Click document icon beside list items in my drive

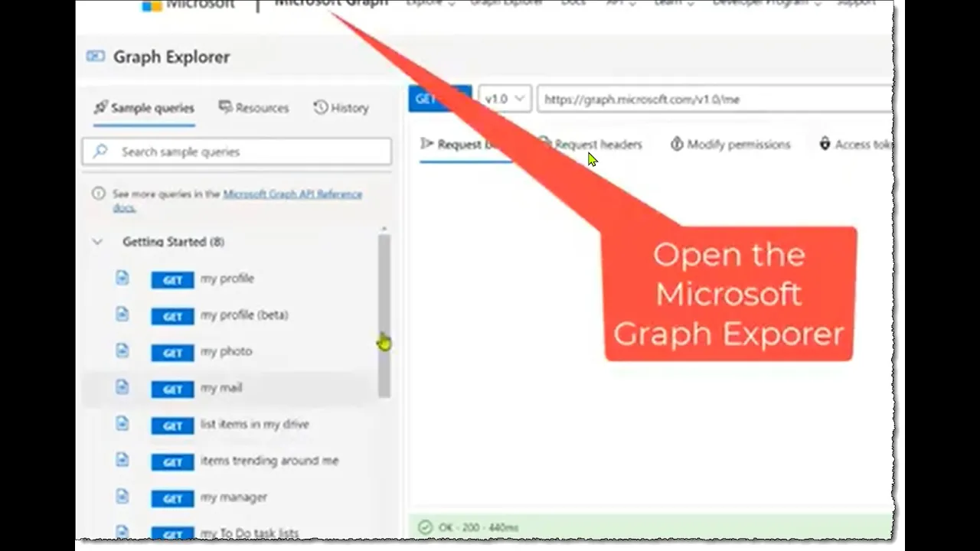pos(122,423)
